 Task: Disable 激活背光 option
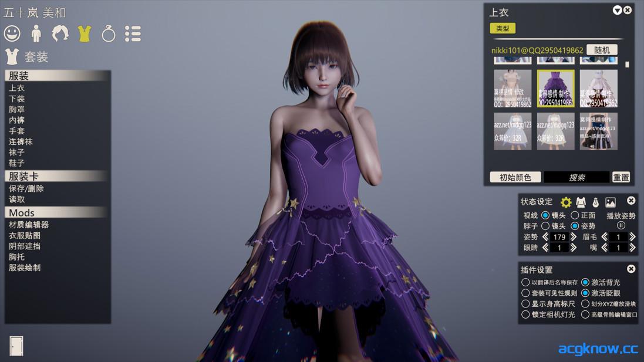585,282
